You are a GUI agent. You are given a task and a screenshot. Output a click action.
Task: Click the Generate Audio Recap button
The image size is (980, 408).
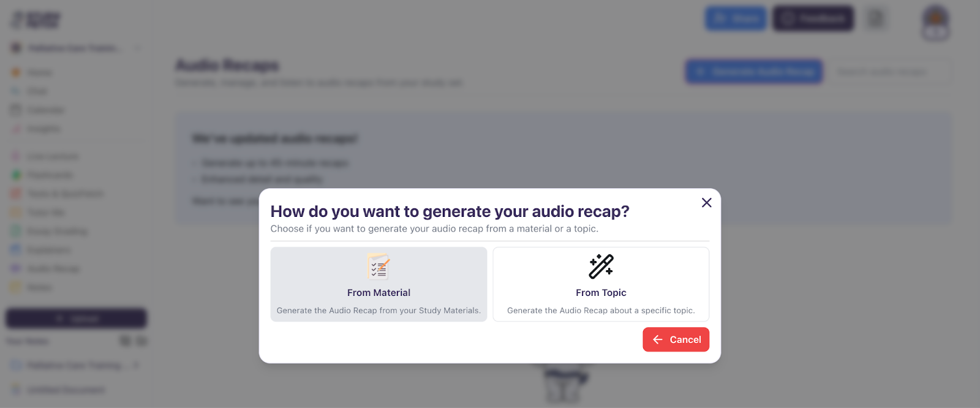pos(753,72)
